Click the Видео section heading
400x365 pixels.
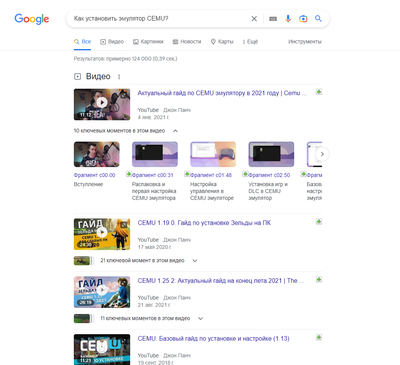click(98, 77)
